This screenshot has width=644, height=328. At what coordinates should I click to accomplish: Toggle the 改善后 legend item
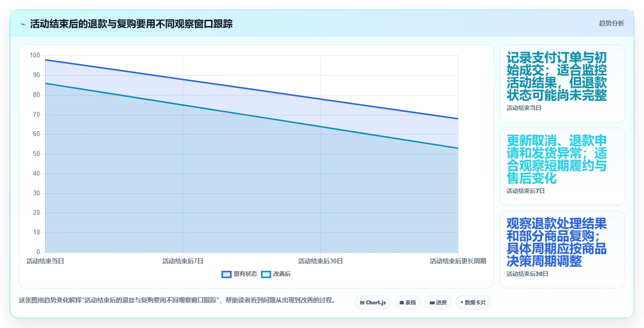click(x=276, y=274)
